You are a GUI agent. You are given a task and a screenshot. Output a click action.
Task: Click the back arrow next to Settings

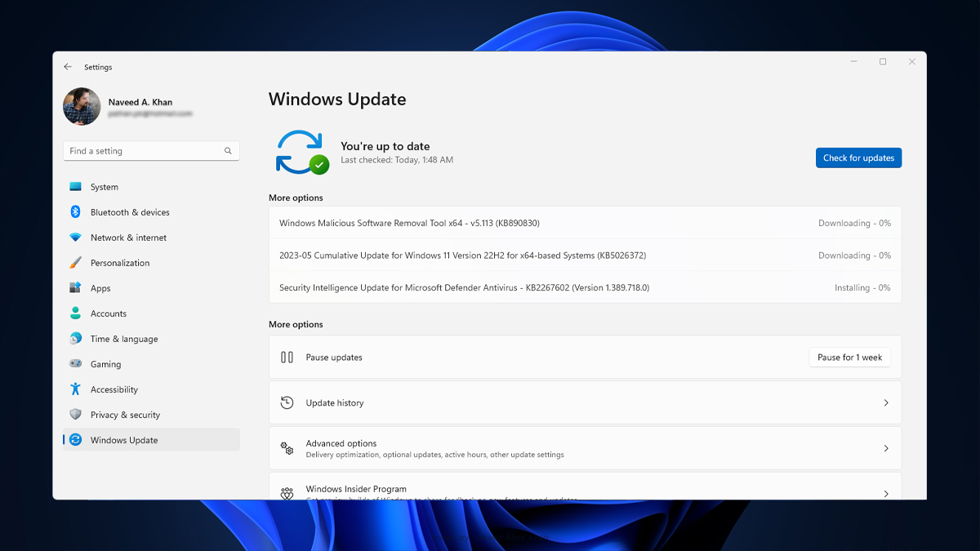pos(68,67)
